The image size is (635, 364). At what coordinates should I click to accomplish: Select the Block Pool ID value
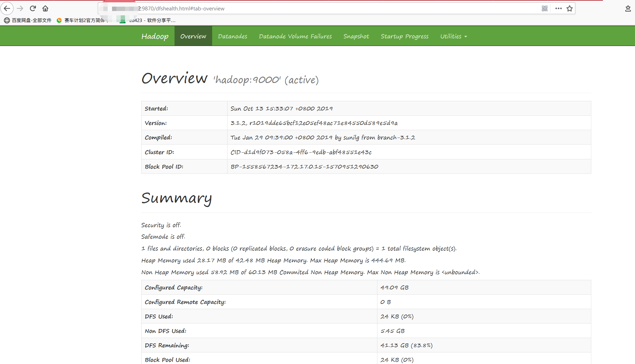coord(304,167)
